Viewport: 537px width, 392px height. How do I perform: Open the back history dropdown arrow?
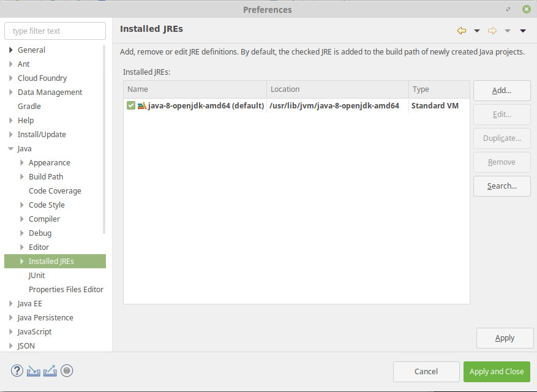coord(476,31)
